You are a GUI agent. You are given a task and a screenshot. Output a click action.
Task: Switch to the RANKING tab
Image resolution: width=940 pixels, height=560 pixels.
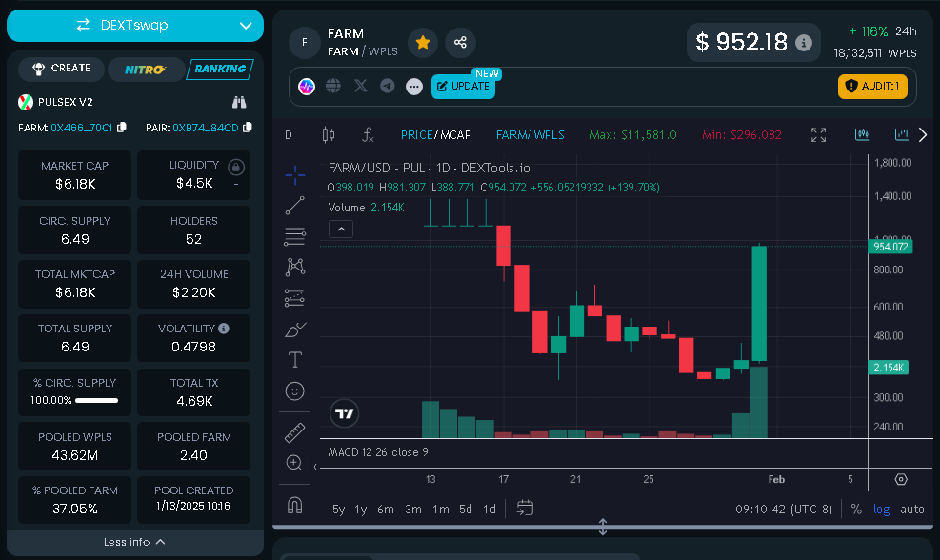pos(220,69)
